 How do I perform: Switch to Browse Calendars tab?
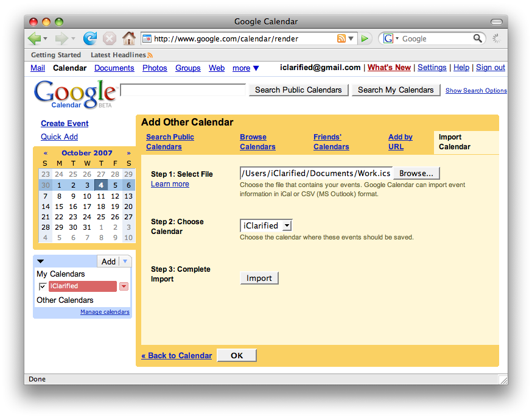(x=257, y=142)
